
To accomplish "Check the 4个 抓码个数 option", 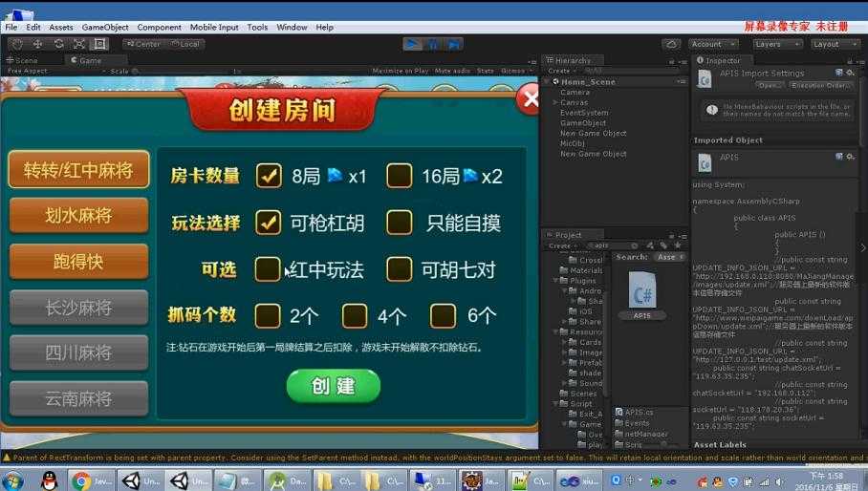I will (x=355, y=316).
